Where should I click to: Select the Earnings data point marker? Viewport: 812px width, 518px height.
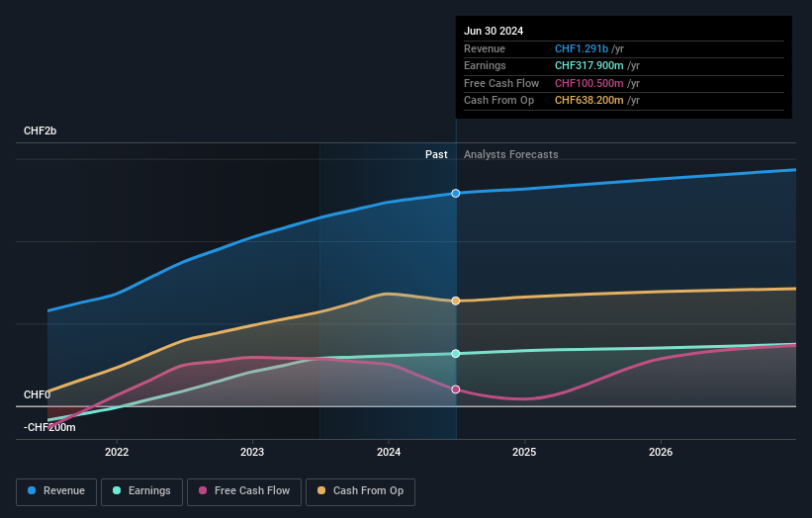[456, 354]
